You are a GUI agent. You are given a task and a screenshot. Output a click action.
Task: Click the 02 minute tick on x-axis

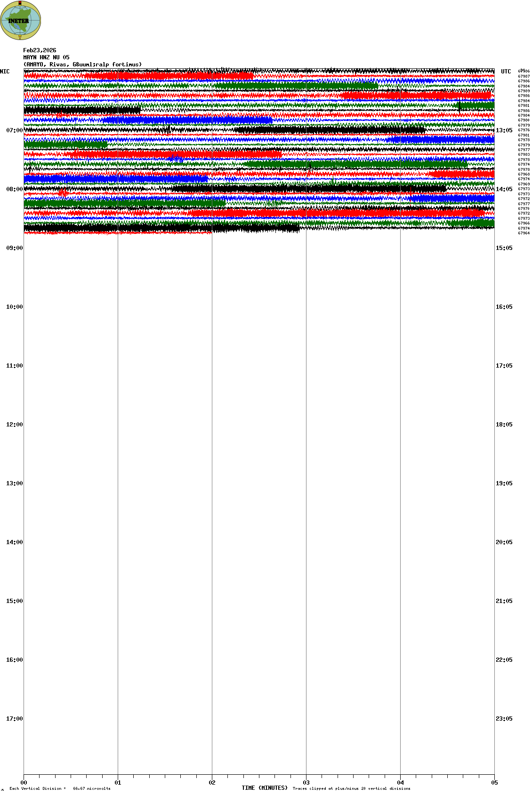pyautogui.click(x=212, y=783)
